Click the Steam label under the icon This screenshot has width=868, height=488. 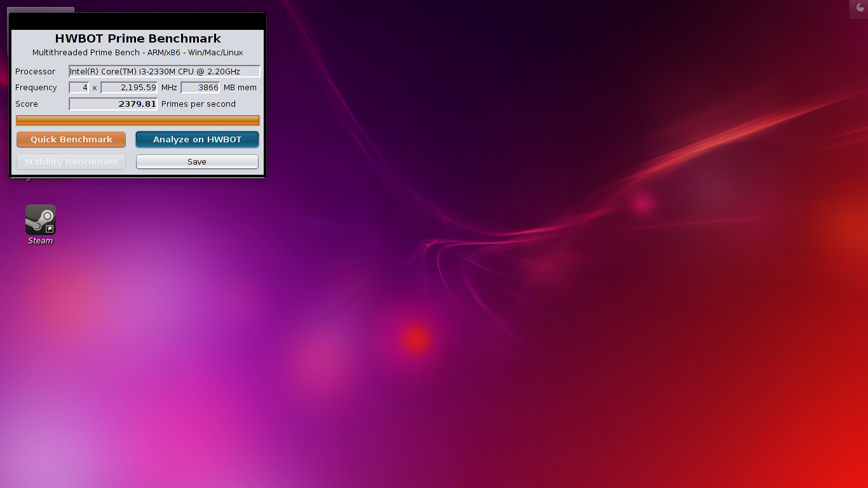pos(41,241)
